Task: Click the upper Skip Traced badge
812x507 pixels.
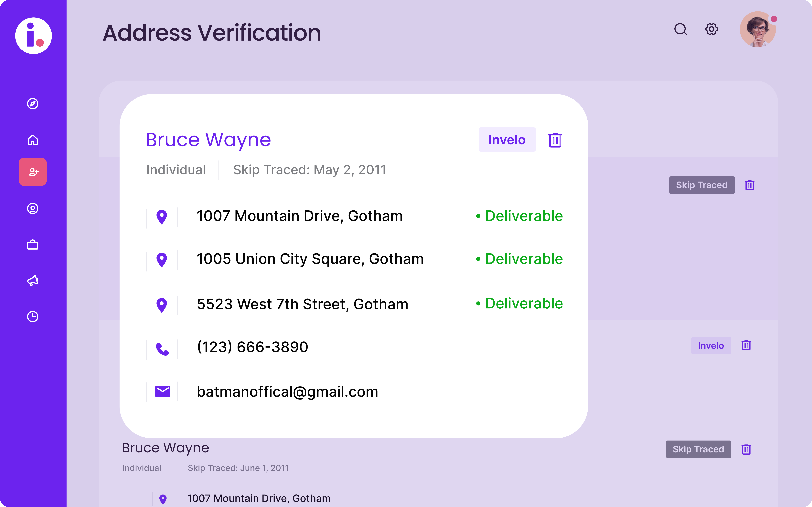Action: pyautogui.click(x=702, y=185)
